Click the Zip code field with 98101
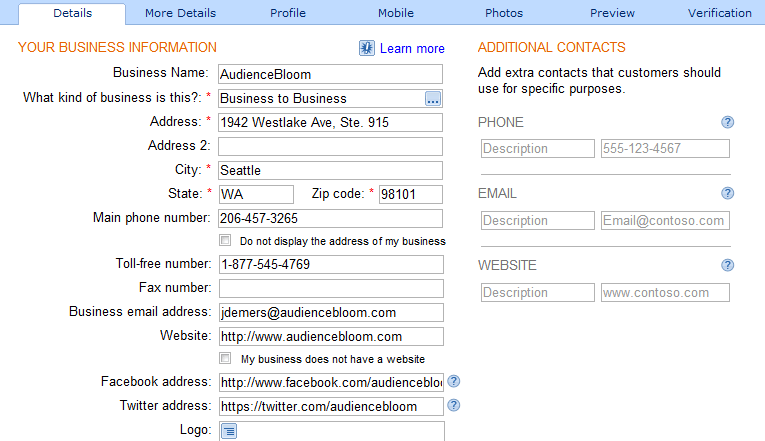This screenshot has height=441, width=765. [411, 194]
